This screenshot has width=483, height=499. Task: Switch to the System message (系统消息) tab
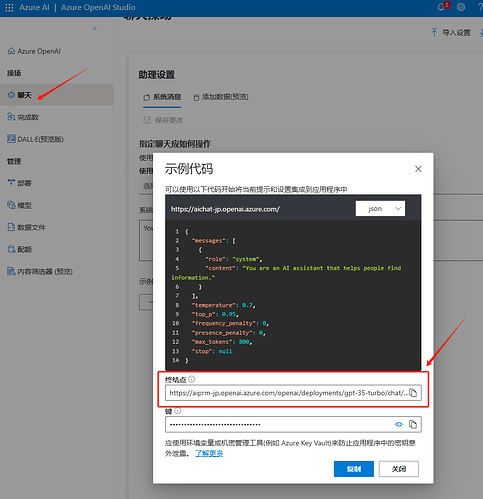click(162, 97)
